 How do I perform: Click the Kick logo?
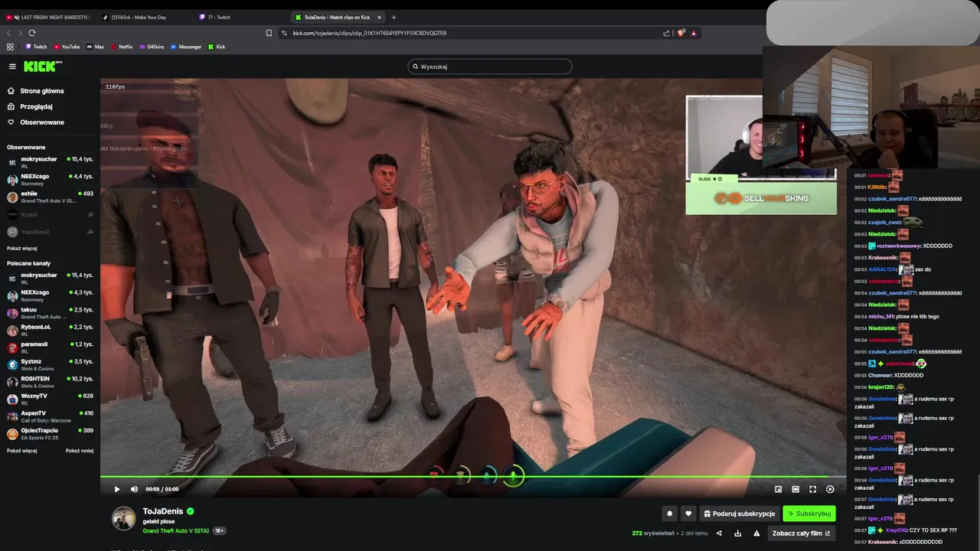[x=42, y=67]
